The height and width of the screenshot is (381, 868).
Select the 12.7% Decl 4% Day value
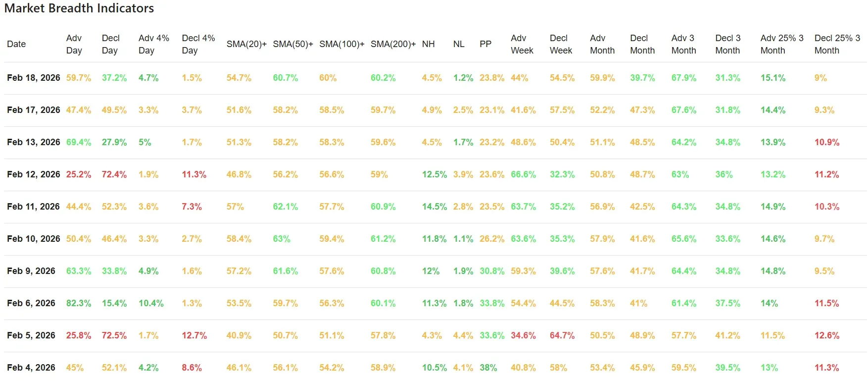[194, 335]
